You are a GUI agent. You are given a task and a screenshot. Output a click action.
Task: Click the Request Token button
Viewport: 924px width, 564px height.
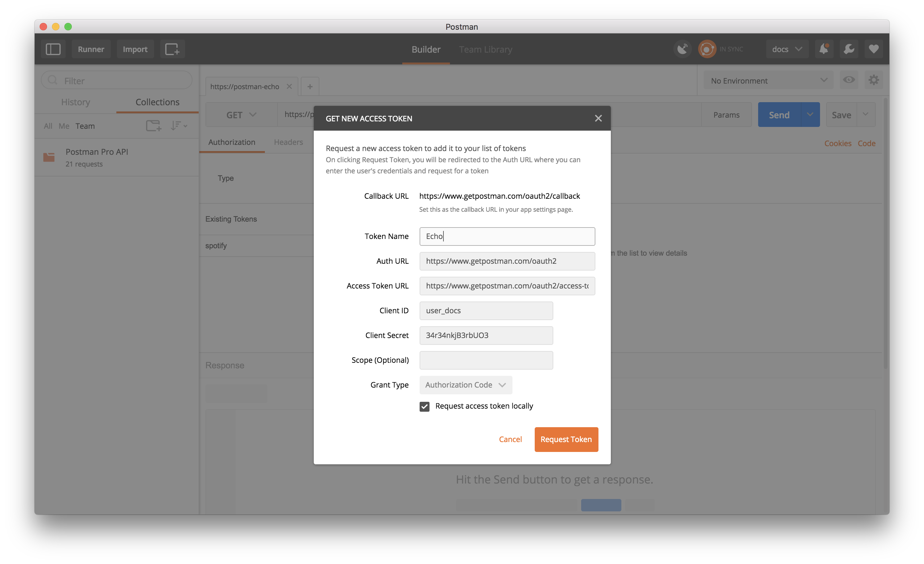566,440
